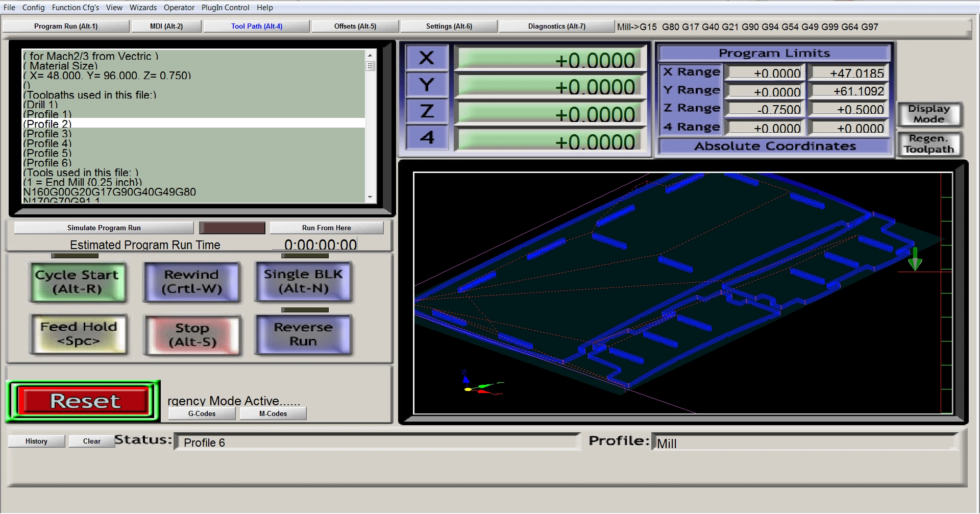Open the G-Codes list
Image resolution: width=980 pixels, height=514 pixels.
(x=201, y=413)
